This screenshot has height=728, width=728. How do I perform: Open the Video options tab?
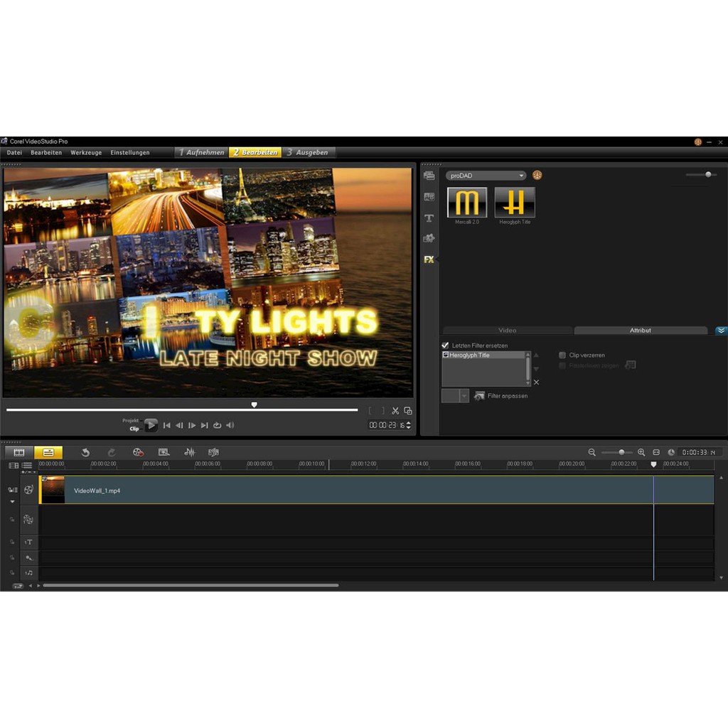(x=508, y=331)
